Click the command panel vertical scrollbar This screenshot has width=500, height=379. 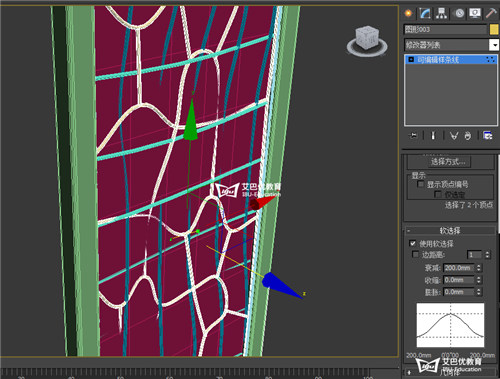click(499, 193)
